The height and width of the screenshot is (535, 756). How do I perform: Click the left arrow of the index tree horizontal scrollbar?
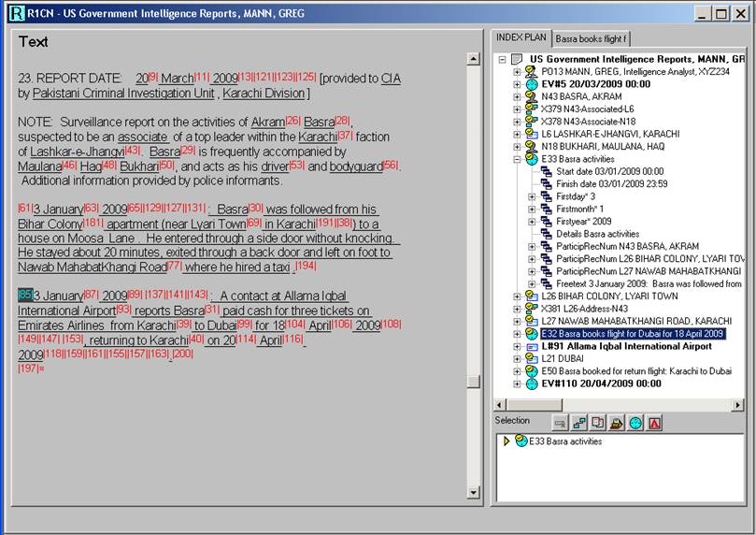click(x=499, y=405)
